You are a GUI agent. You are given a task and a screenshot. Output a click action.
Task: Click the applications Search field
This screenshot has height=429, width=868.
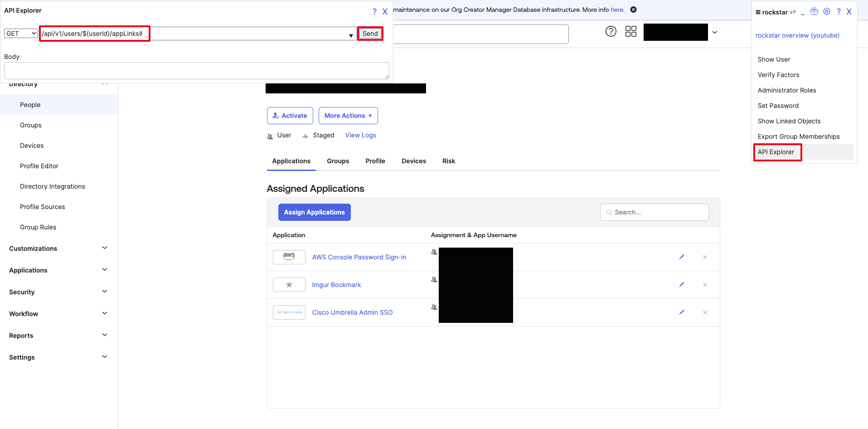(655, 212)
